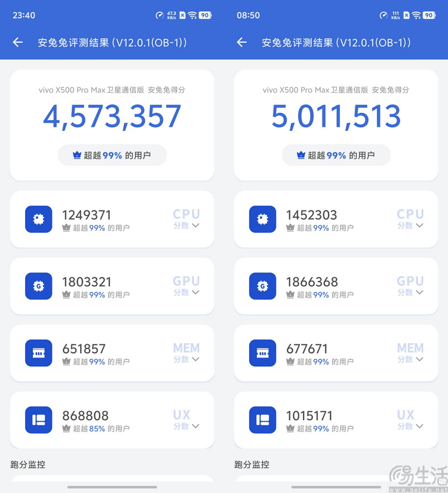The height and width of the screenshot is (493, 448).
Task: Tap small crown icon under 1803321
Action: point(66,295)
